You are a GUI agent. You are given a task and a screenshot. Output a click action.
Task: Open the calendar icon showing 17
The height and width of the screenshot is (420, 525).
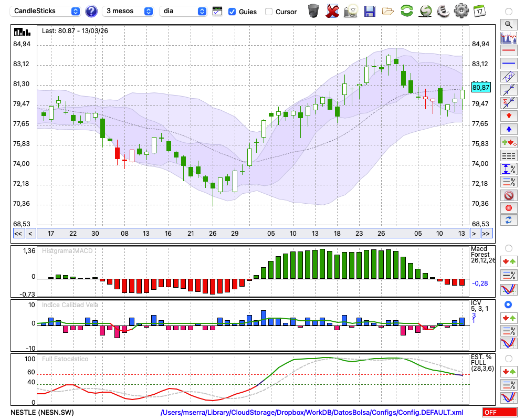(x=479, y=10)
